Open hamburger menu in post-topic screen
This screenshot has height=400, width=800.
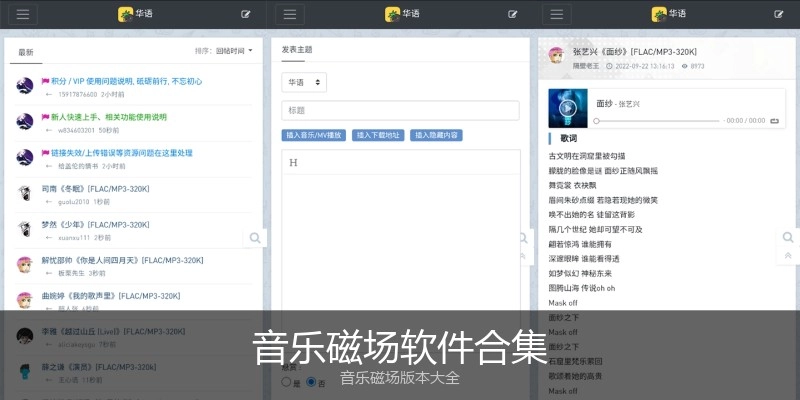point(290,14)
